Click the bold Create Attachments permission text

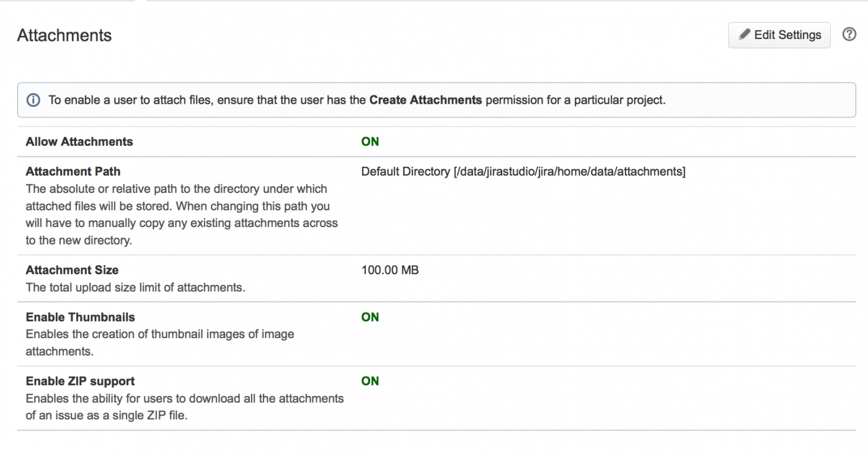coord(425,100)
